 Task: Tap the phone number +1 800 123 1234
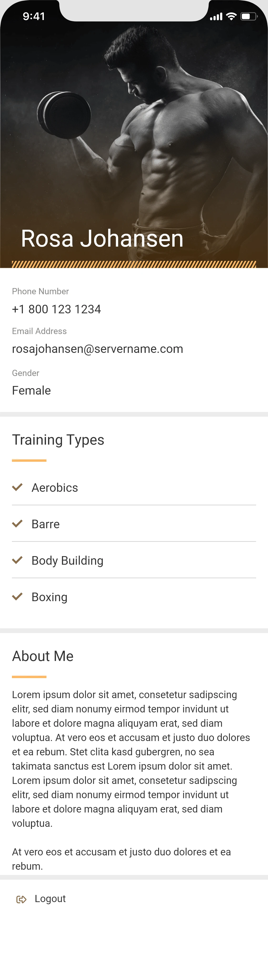(56, 309)
